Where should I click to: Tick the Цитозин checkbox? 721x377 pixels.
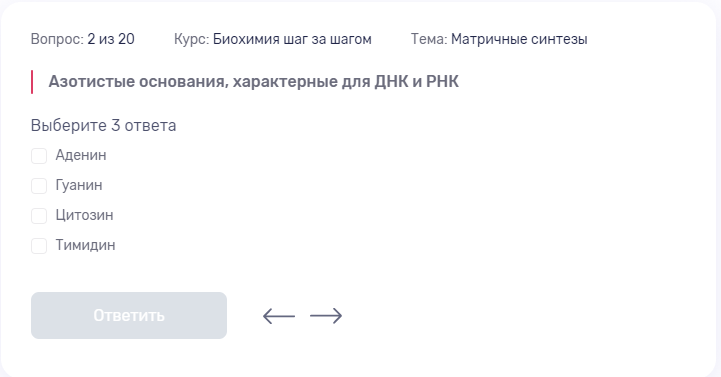click(x=39, y=216)
